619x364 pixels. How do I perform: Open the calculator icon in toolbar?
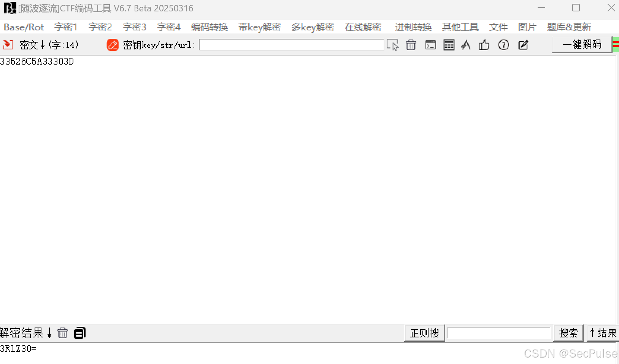pos(449,45)
